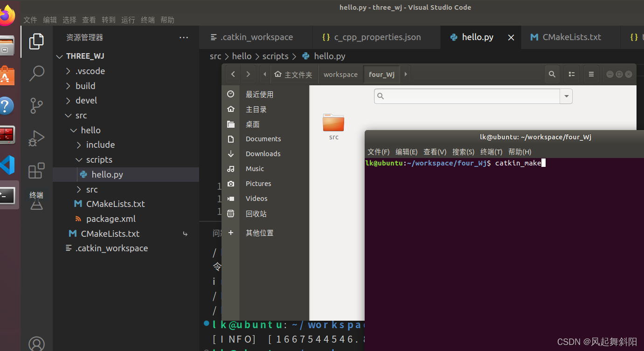Image resolution: width=644 pixels, height=351 pixels.
Task: Open the Files app from the dock
Action: 7,46
